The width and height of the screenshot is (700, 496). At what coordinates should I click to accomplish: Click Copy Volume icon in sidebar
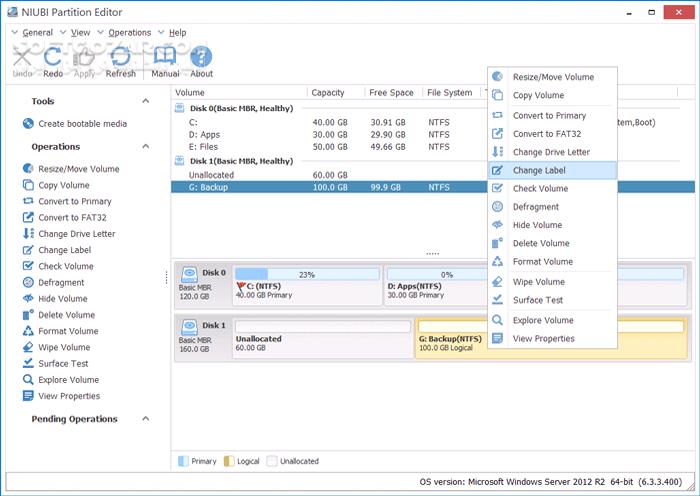pos(28,185)
